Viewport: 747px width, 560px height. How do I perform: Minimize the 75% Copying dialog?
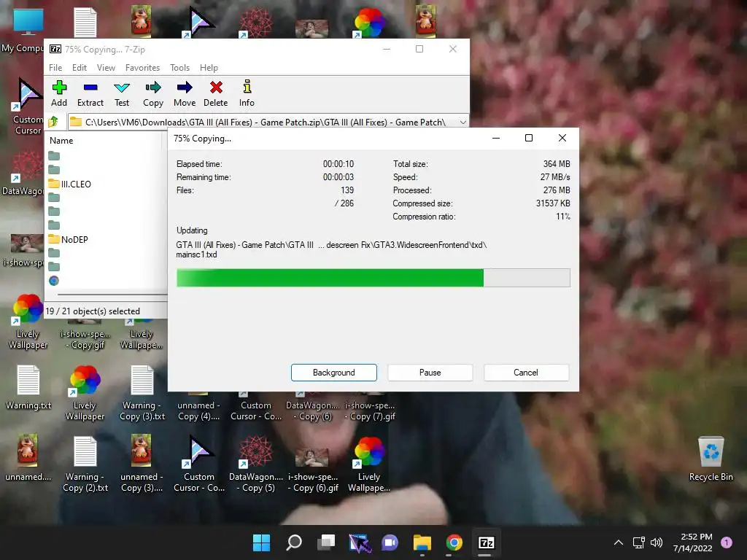[x=496, y=138]
